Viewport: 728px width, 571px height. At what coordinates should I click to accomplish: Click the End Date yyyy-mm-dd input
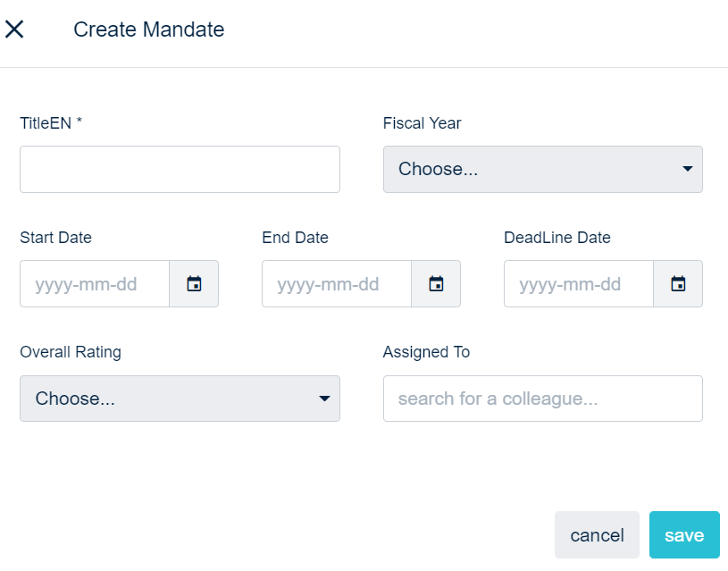pyautogui.click(x=337, y=284)
